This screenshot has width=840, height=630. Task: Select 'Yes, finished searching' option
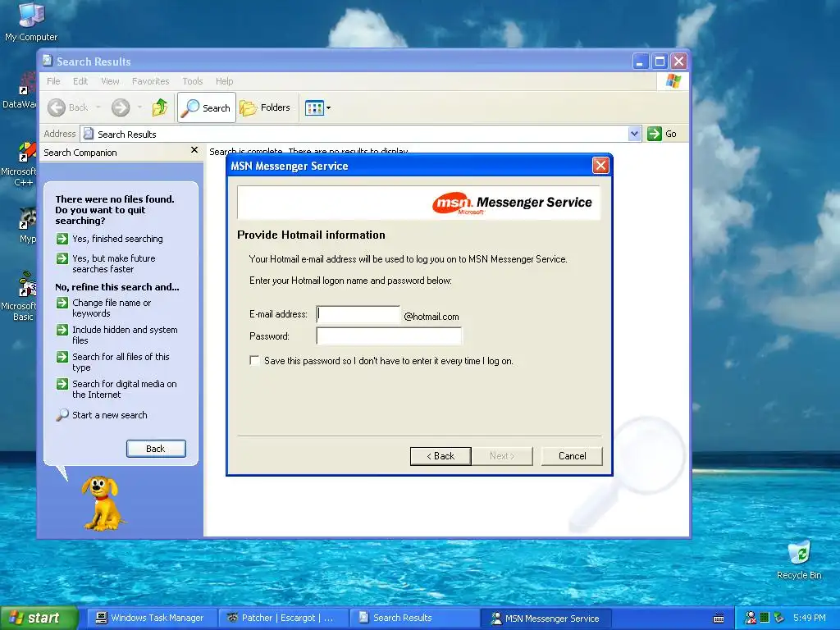tap(110, 239)
